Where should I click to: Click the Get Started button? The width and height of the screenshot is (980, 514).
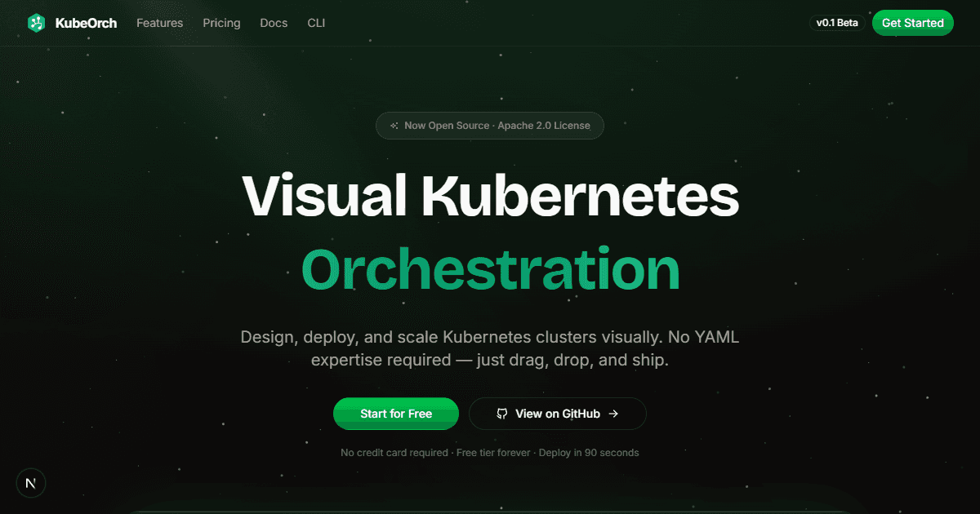pos(913,23)
